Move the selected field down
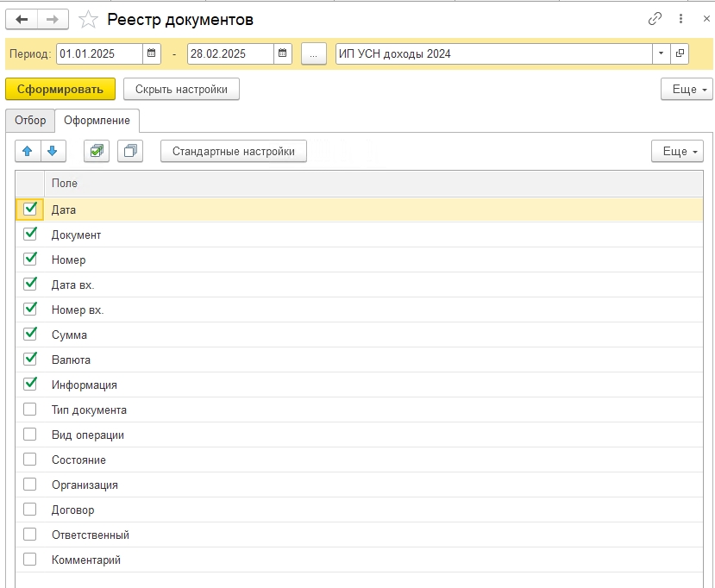715x588 pixels. 53,151
